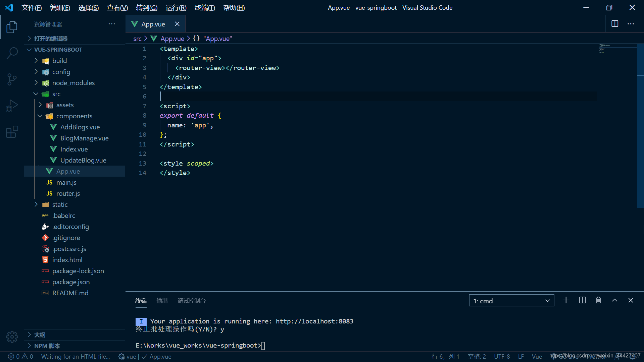Close the App.vue editor tab
This screenshot has height=362, width=644.
point(177,24)
